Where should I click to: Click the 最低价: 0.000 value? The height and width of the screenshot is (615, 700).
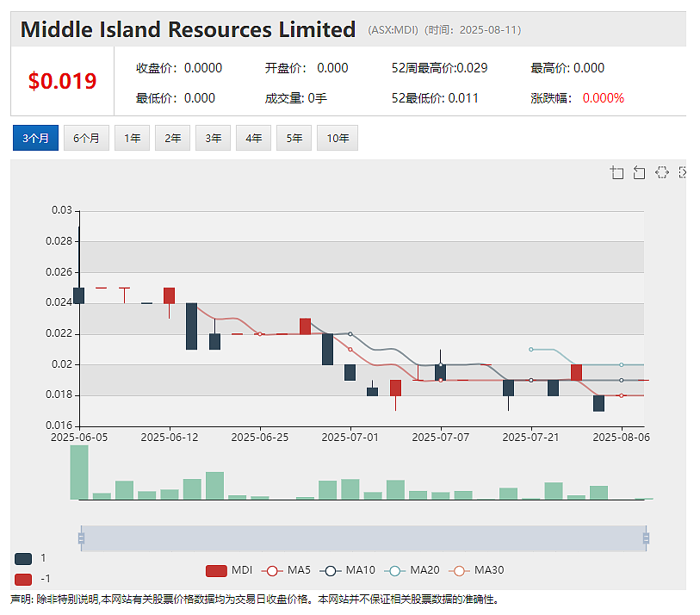pos(176,98)
